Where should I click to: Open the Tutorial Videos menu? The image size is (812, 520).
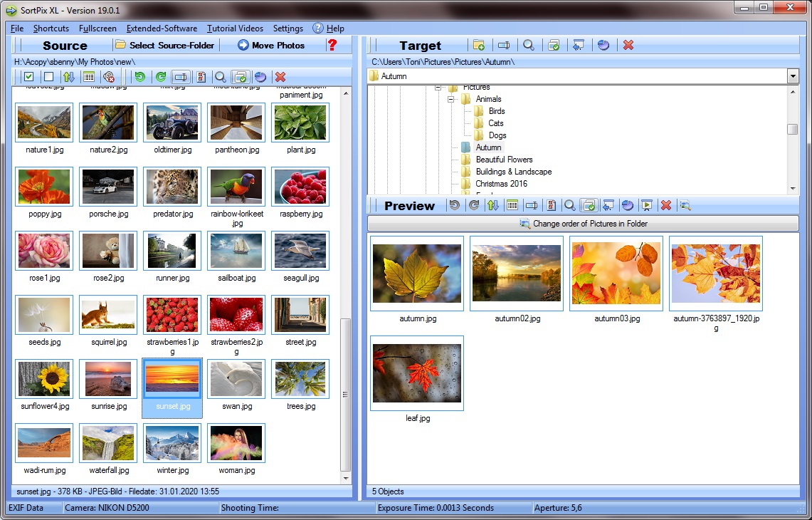point(235,28)
